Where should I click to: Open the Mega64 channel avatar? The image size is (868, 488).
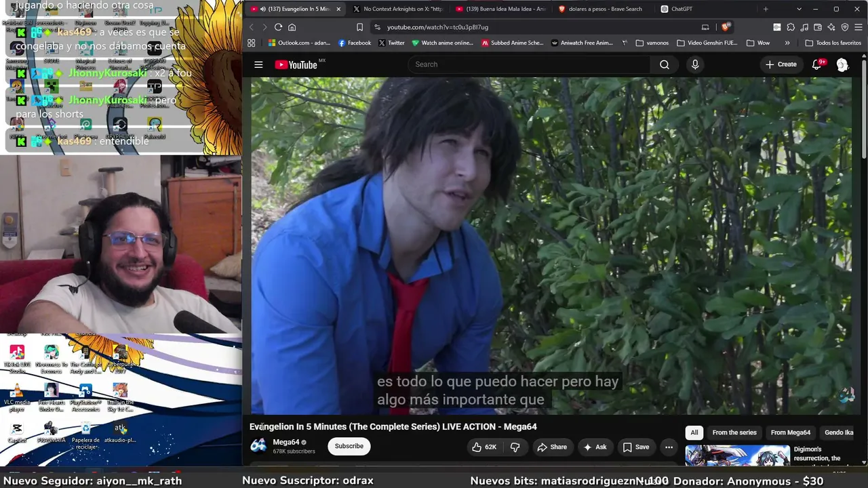[258, 446]
